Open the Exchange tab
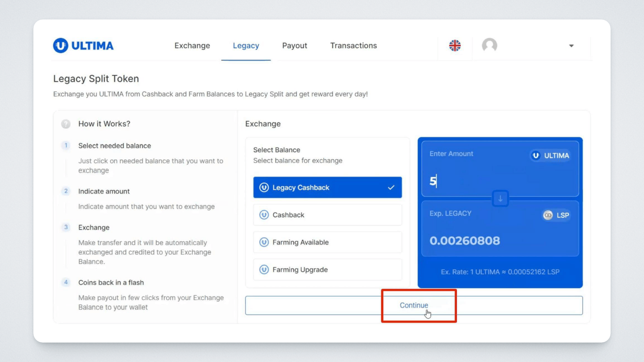Viewport: 644px width, 362px height. (192, 46)
